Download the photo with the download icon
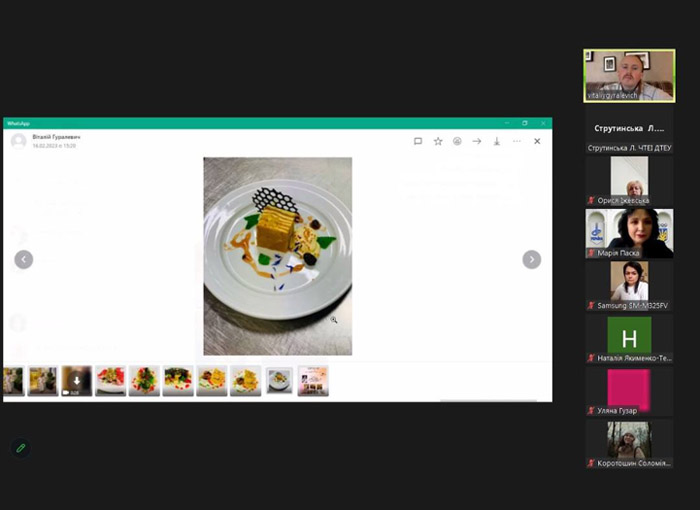Screen dimensions: 700x510 click(496, 142)
